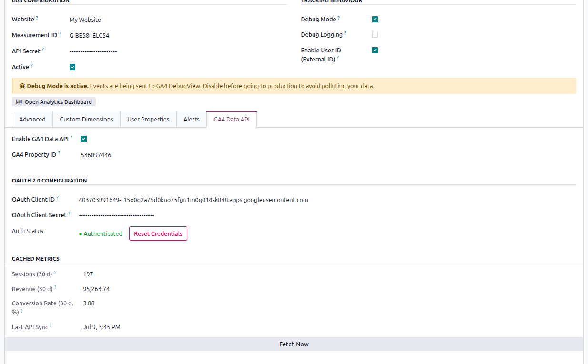Click the GA4 Property ID help icon
Viewport: 588px width, 364px height.
tap(59, 153)
